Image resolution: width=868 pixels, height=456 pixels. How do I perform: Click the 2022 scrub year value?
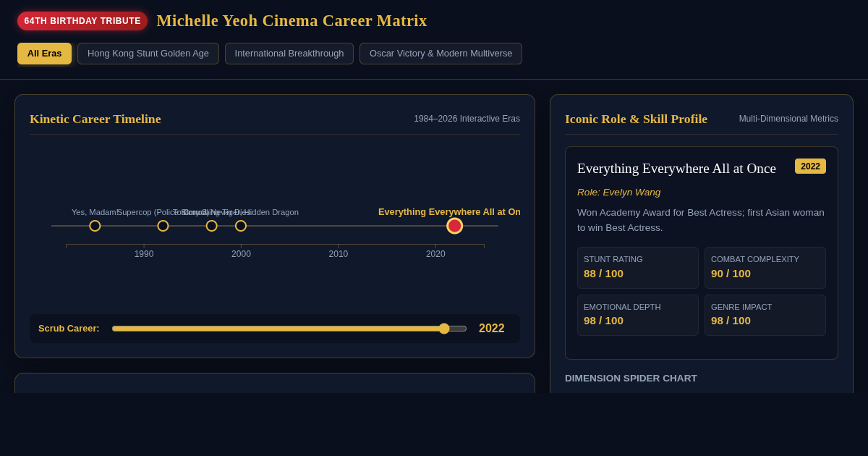[492, 329]
